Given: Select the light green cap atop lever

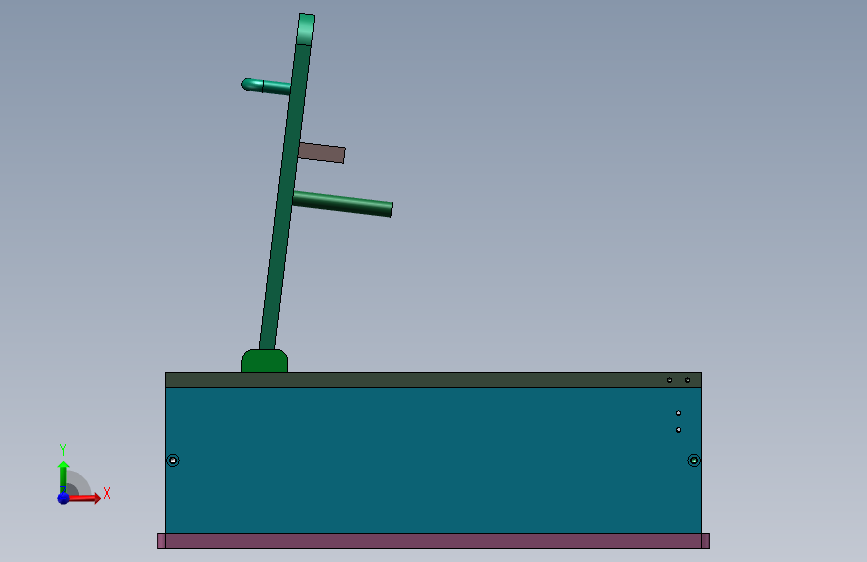Looking at the screenshot, I should pos(306,29).
